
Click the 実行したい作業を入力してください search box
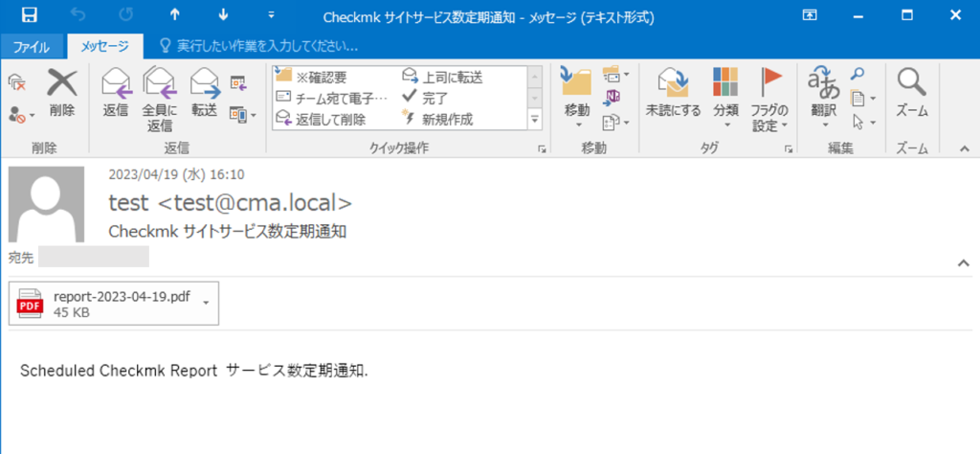[x=259, y=46]
